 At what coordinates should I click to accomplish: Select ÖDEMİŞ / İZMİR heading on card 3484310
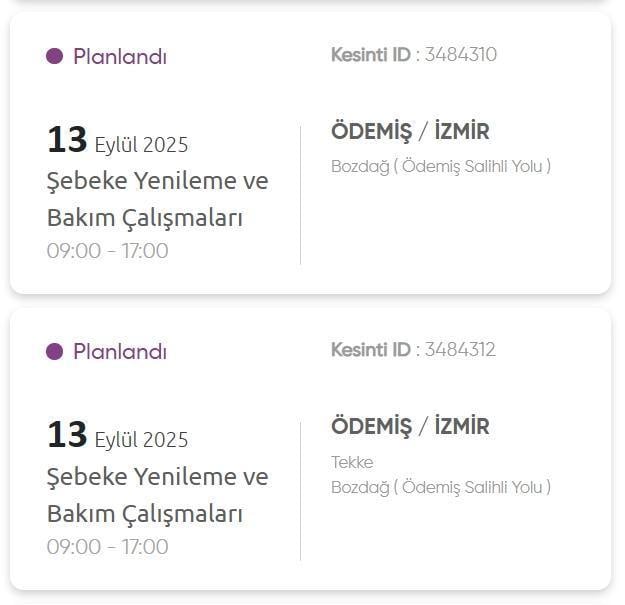pyautogui.click(x=410, y=131)
